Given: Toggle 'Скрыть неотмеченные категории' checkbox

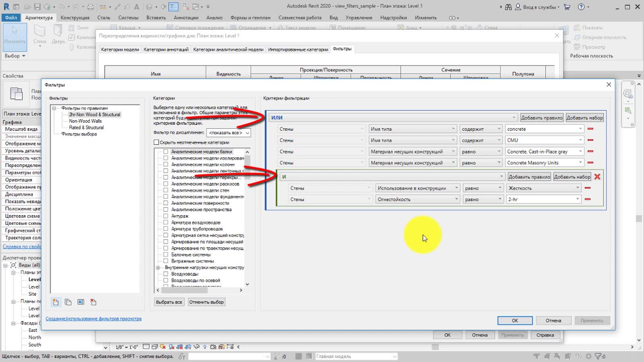Looking at the screenshot, I should click(x=156, y=142).
